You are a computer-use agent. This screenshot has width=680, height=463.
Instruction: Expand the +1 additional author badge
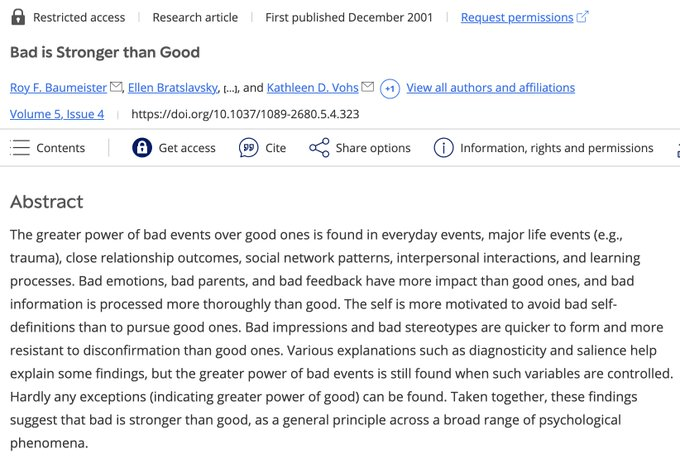(390, 88)
